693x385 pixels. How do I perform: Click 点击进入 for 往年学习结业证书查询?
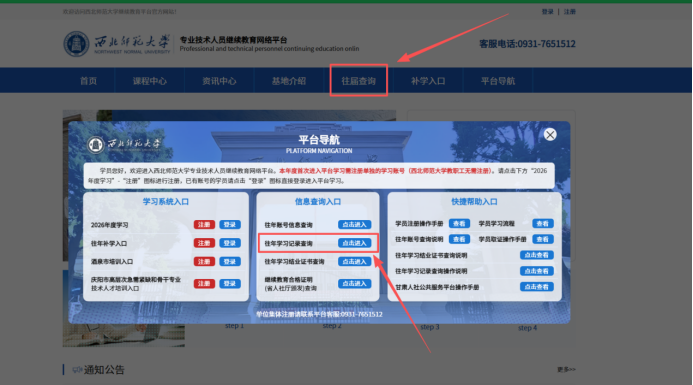click(x=354, y=262)
